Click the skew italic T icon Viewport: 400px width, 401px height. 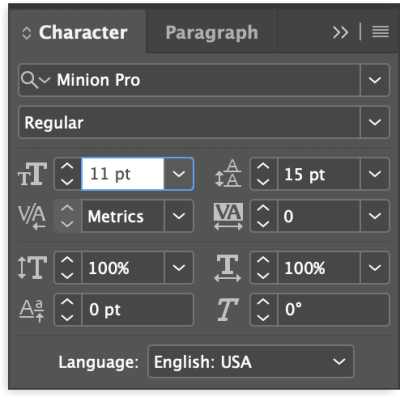[228, 310]
